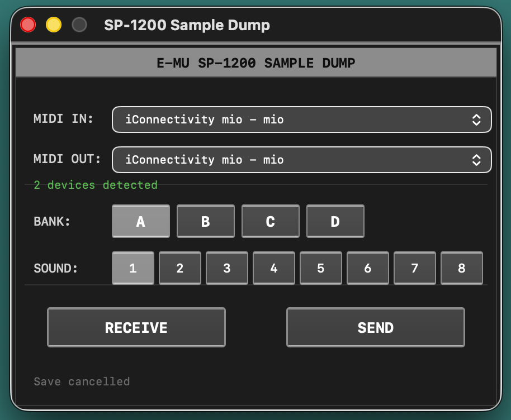Click the SOUND: label
511x420 pixels.
[x=56, y=268]
